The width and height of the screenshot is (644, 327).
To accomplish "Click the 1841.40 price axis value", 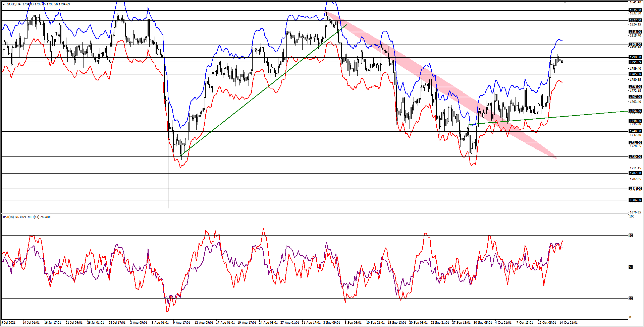I will [635, 2].
